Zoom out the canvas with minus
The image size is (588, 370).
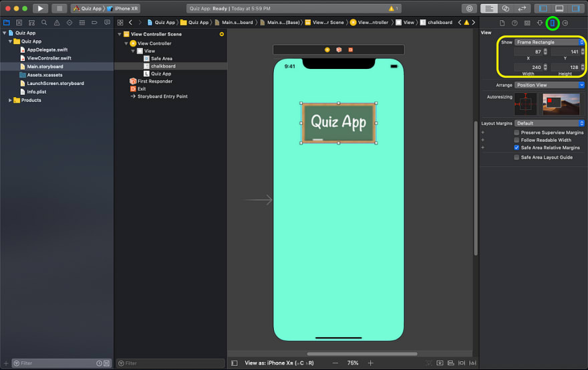335,363
